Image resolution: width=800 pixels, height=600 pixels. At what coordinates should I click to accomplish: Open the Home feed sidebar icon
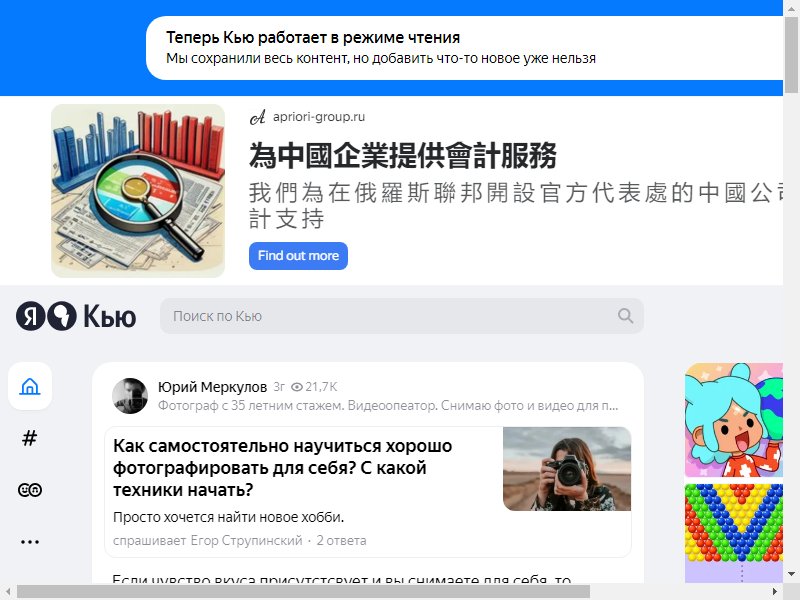(x=30, y=386)
